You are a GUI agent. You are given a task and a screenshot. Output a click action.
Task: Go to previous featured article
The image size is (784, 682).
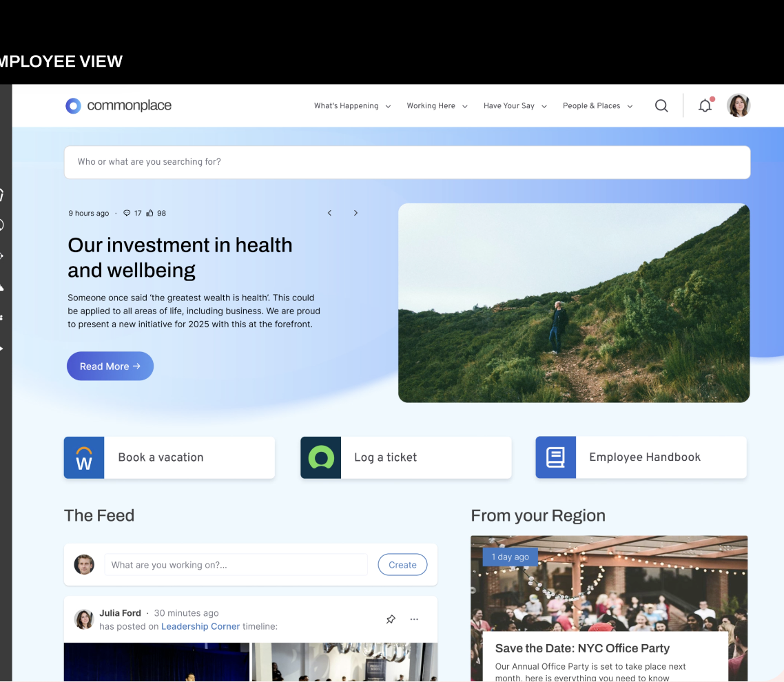pos(329,213)
